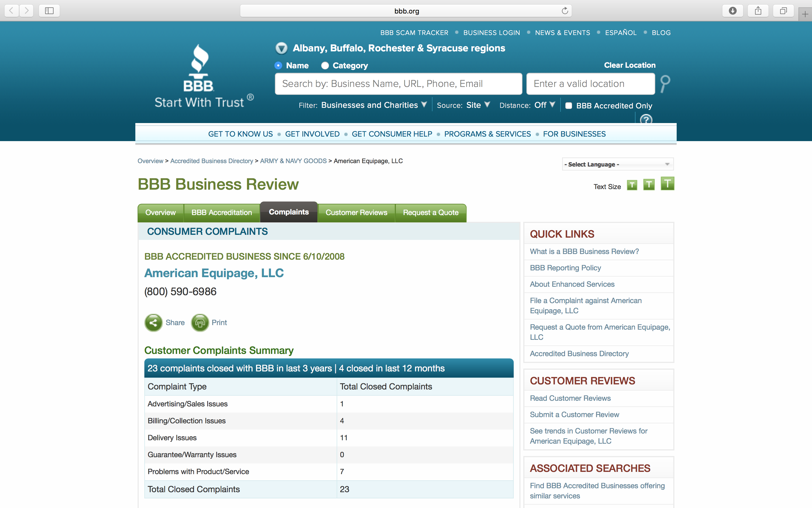This screenshot has width=812, height=508.
Task: Open the GET CONSUMER HELP menu
Action: (x=392, y=134)
